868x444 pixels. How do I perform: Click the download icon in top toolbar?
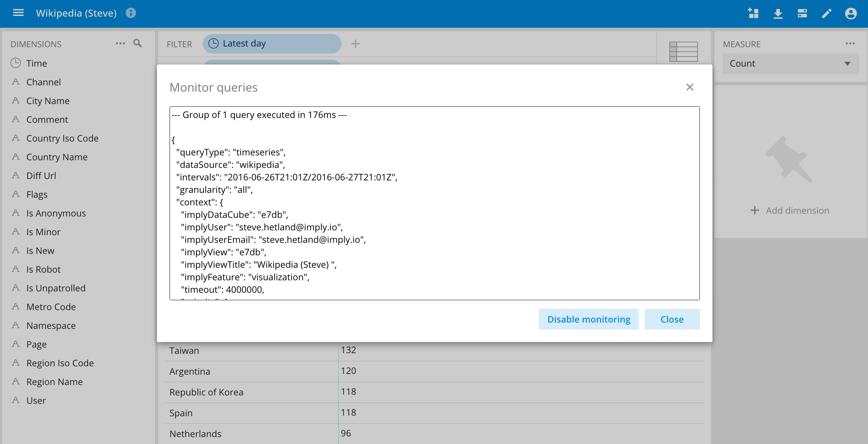(776, 12)
